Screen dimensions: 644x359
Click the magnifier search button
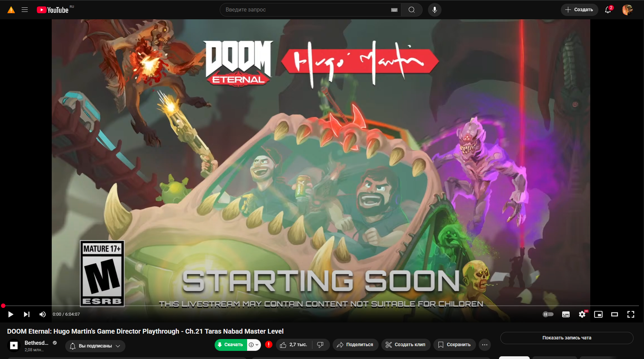(412, 10)
